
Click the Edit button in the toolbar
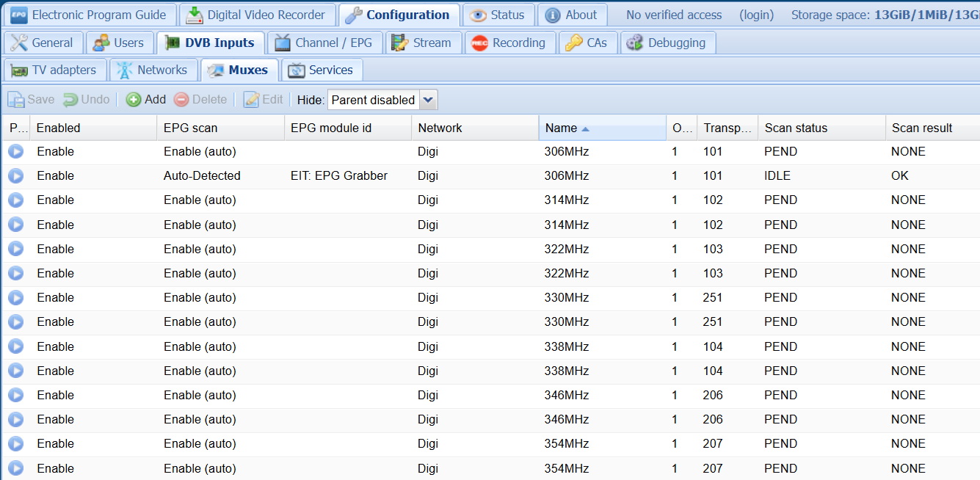click(264, 100)
